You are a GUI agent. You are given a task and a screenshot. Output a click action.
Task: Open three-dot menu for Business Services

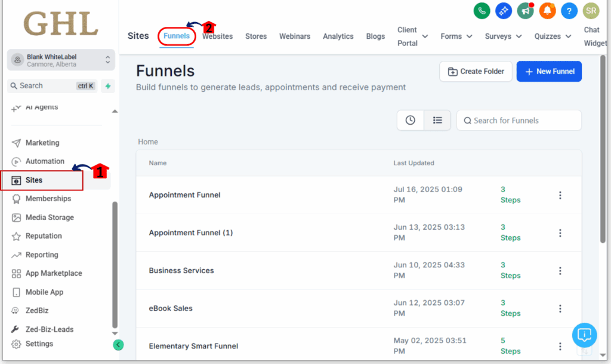pos(560,271)
